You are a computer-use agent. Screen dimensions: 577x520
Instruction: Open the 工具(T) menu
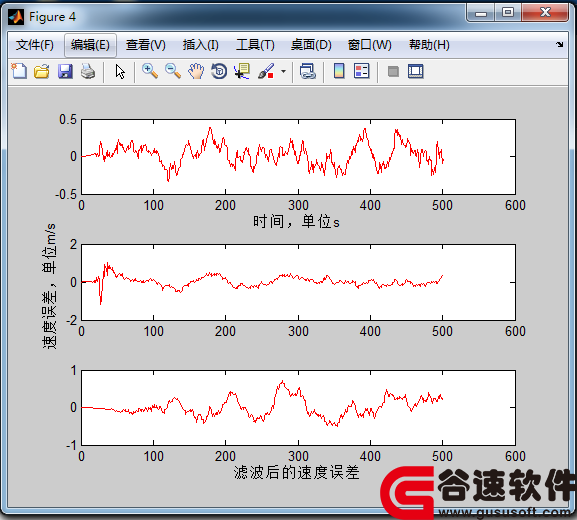255,45
